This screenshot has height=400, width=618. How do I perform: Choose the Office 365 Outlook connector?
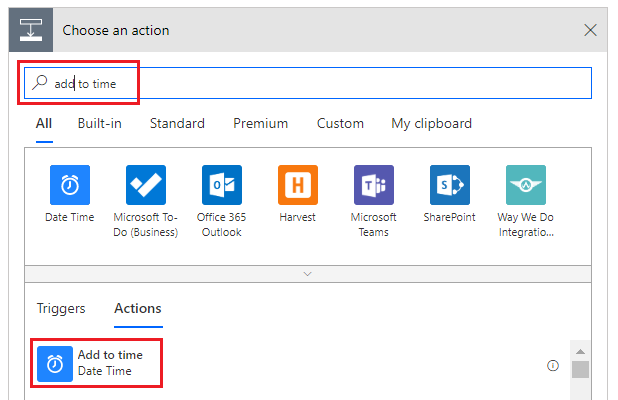222,185
